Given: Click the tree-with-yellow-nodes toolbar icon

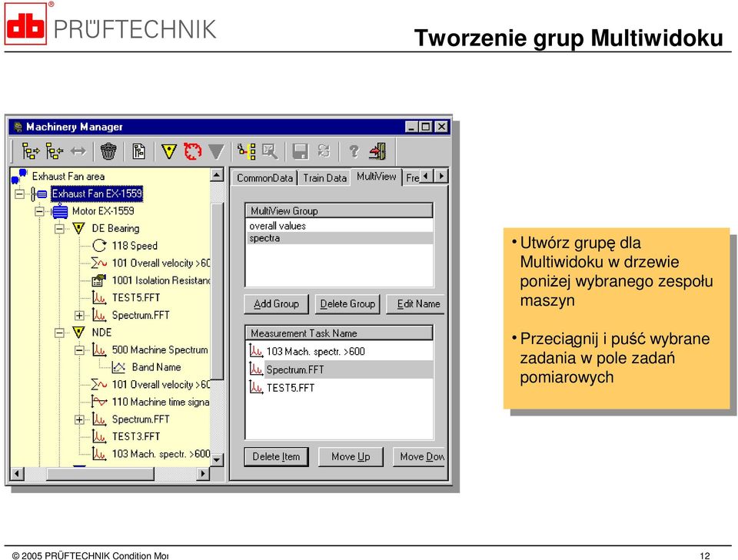Looking at the screenshot, I should [x=247, y=151].
